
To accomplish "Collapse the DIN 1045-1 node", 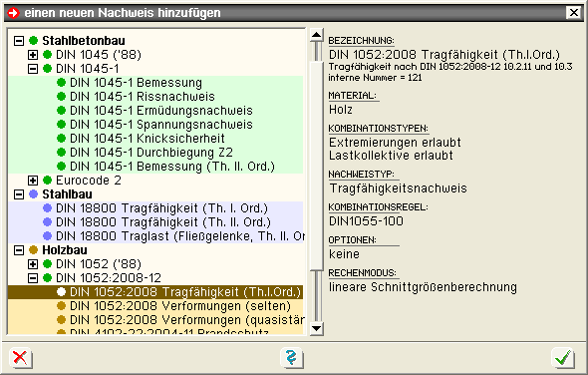I will click(x=33, y=69).
